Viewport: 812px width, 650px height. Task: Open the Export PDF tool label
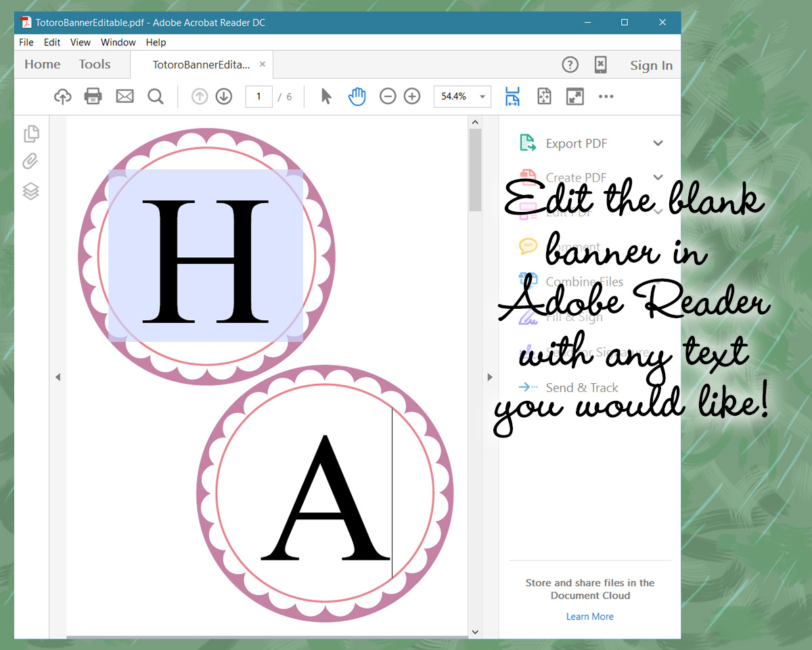[x=577, y=144]
